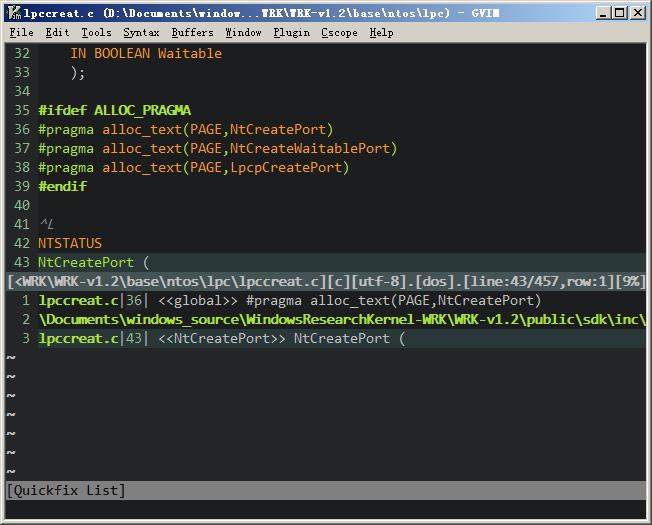Select quickfix entry 3 lpccreat.c|43| NtCreatePort
The width and height of the screenshot is (652, 525).
click(x=326, y=338)
